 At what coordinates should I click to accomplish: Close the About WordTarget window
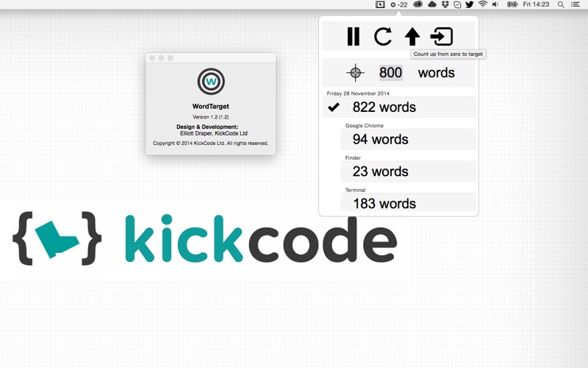152,58
